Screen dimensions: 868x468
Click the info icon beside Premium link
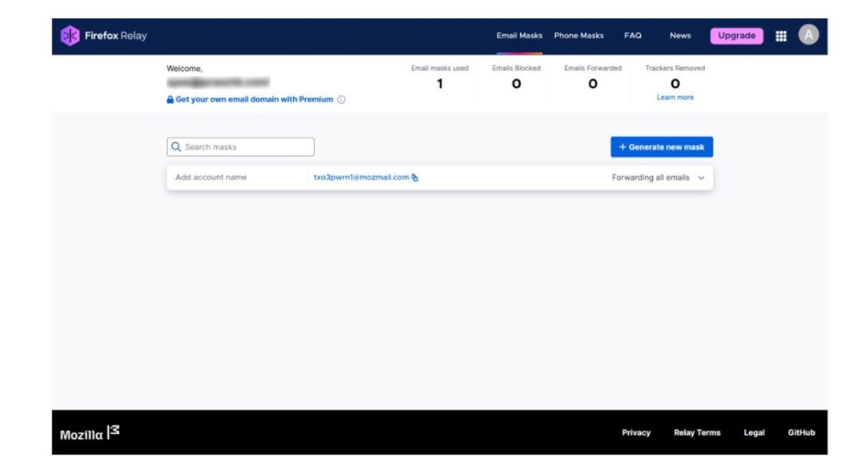pos(341,100)
